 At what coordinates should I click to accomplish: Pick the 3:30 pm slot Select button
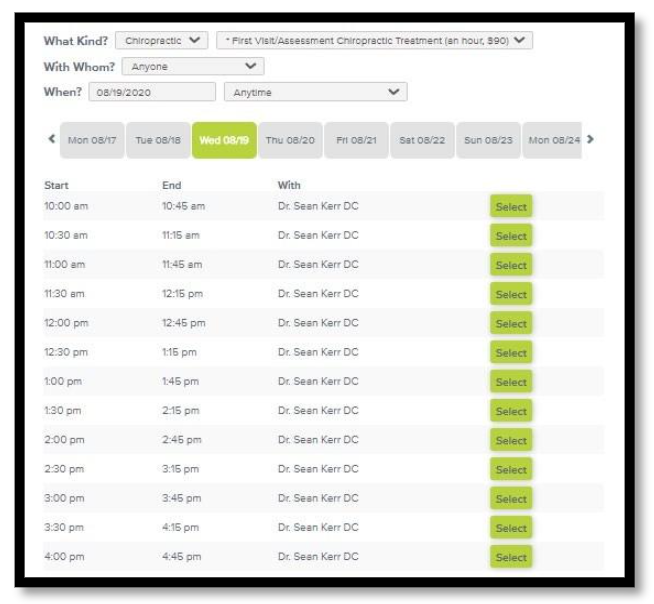[510, 528]
